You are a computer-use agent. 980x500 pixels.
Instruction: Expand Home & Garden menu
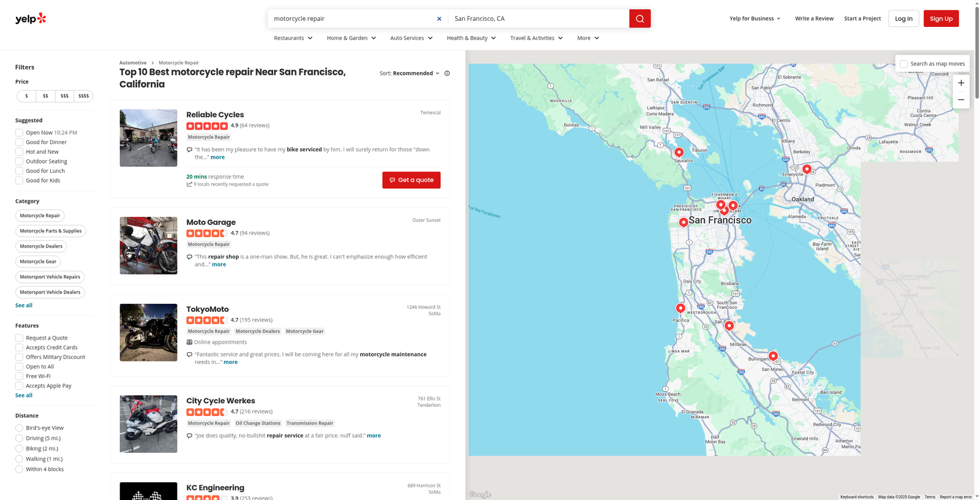pos(352,38)
